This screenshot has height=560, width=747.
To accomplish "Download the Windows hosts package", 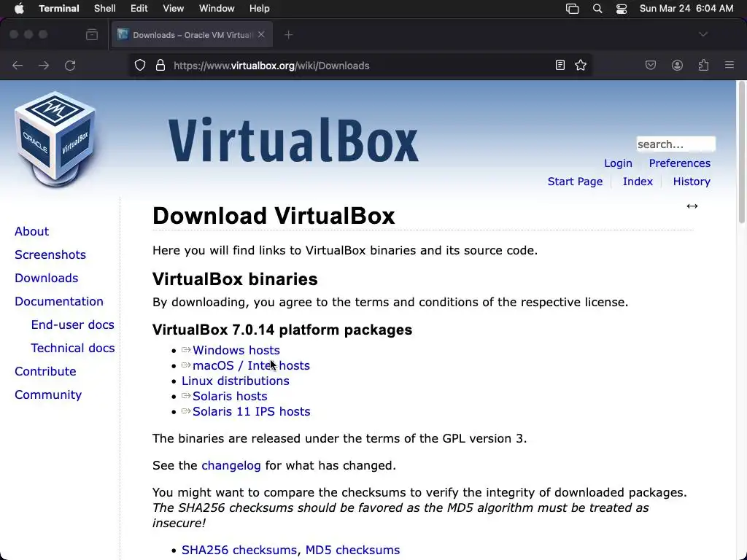I will (236, 351).
